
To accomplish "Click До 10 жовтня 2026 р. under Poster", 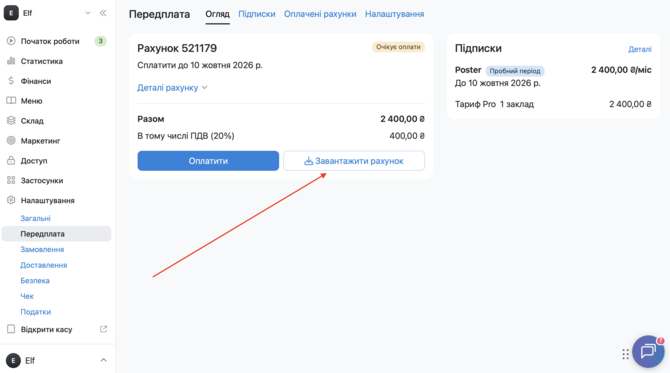I will pyautogui.click(x=497, y=83).
